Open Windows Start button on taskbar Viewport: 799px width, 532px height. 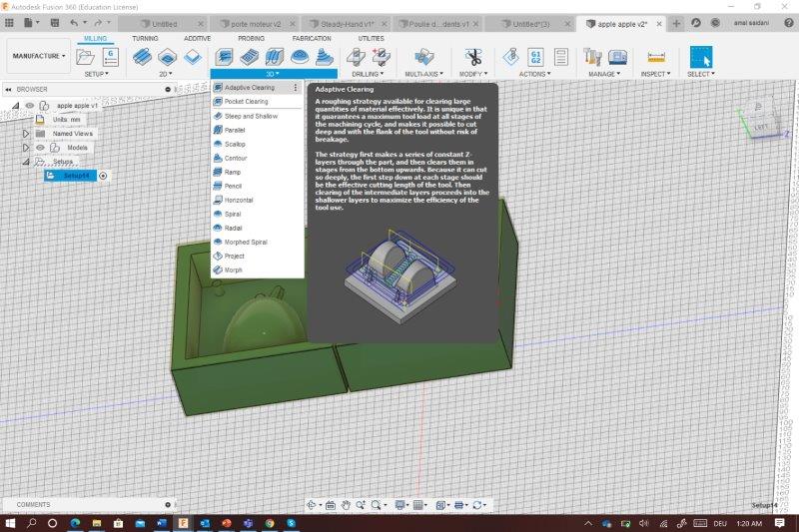click(x=10, y=523)
